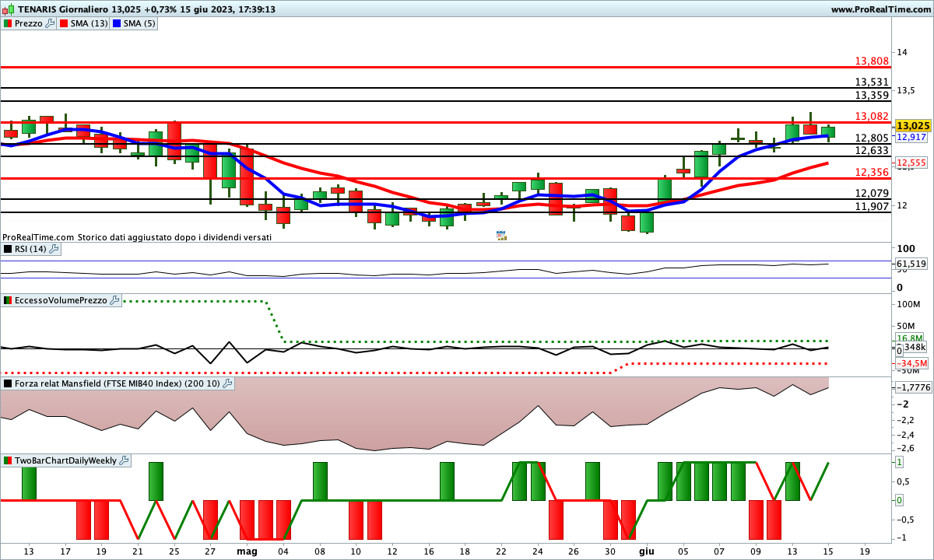Click the 348k volume value tag

click(914, 348)
